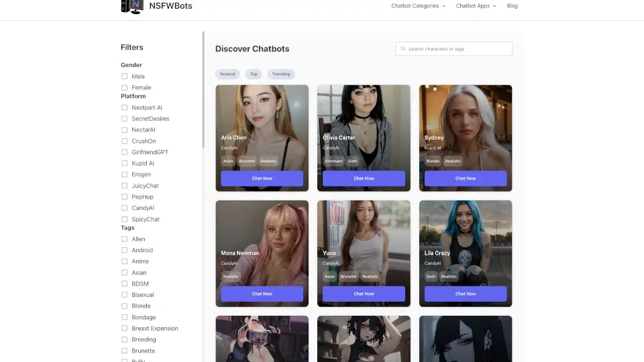Check the Female gender filter
Image resolution: width=644 pixels, height=362 pixels.
click(x=125, y=87)
